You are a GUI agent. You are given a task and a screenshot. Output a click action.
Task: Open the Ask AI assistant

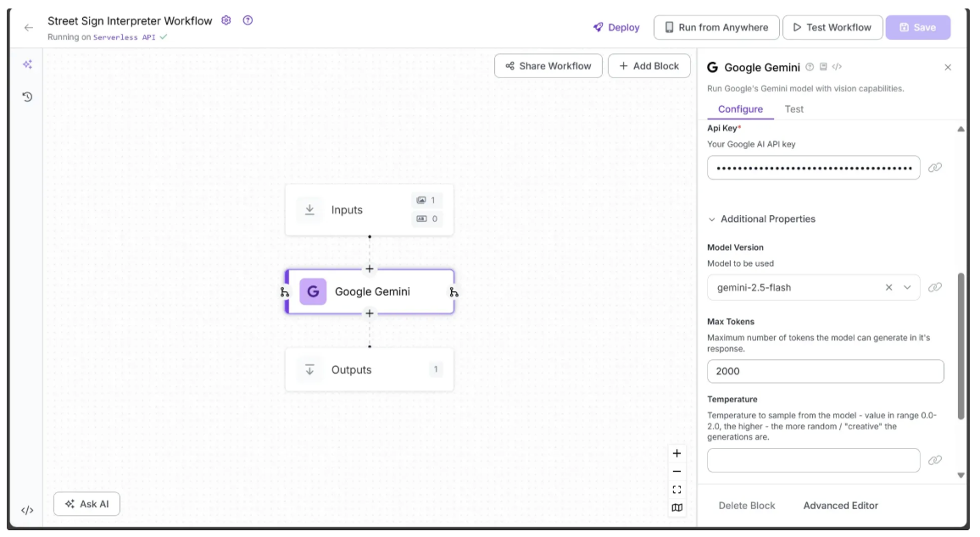pyautogui.click(x=86, y=504)
